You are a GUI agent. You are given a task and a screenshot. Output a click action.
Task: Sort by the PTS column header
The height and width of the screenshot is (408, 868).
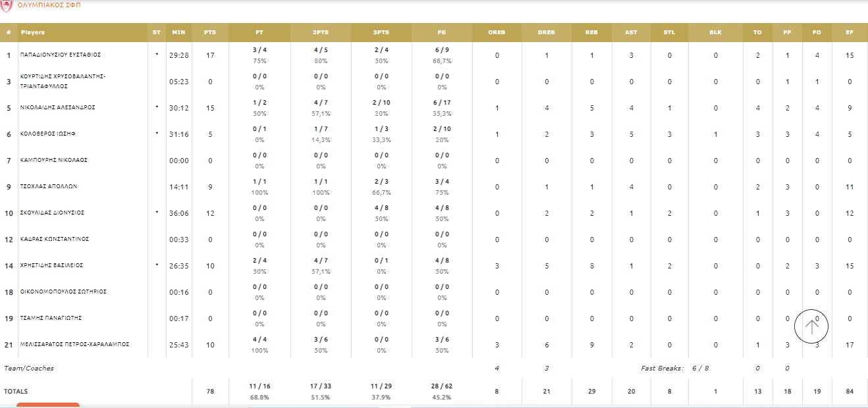tap(210, 32)
